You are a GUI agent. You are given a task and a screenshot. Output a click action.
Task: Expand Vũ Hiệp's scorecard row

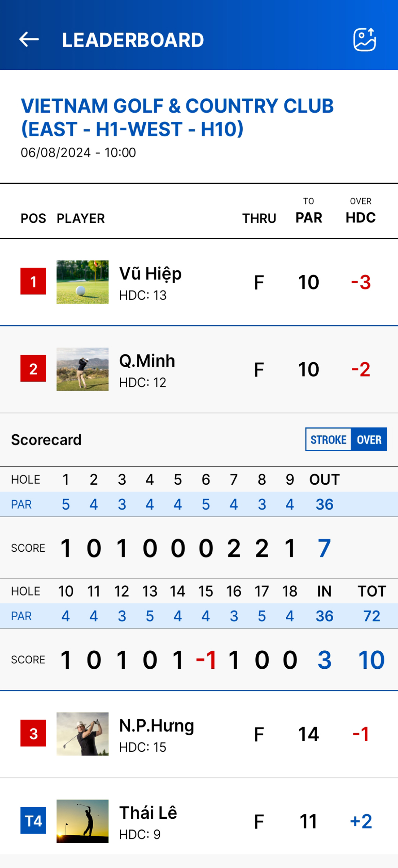pyautogui.click(x=199, y=282)
